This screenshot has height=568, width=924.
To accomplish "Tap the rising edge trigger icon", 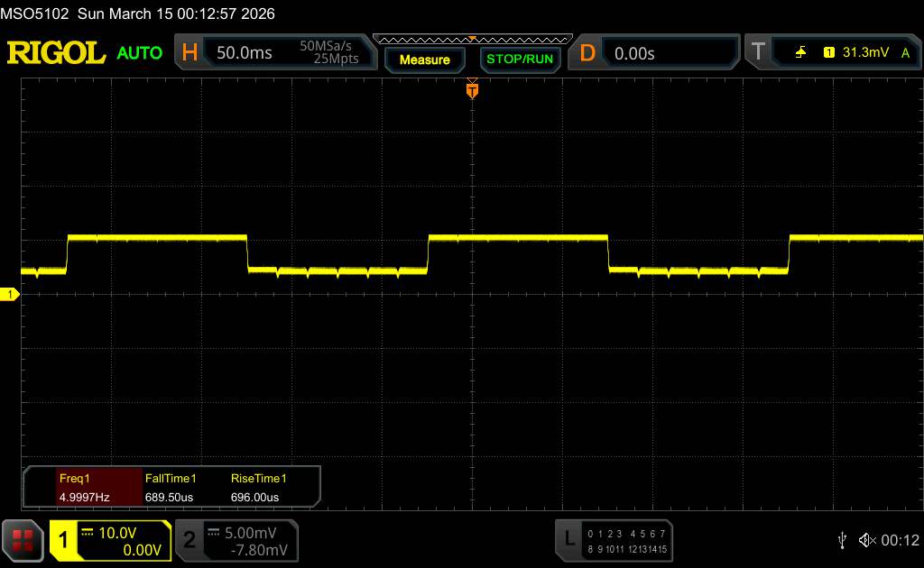I will click(x=800, y=53).
